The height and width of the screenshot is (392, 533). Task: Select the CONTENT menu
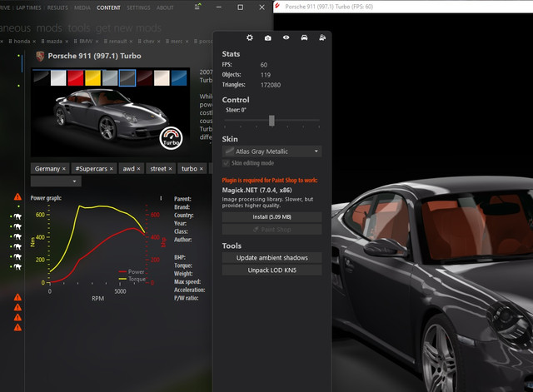click(108, 7)
